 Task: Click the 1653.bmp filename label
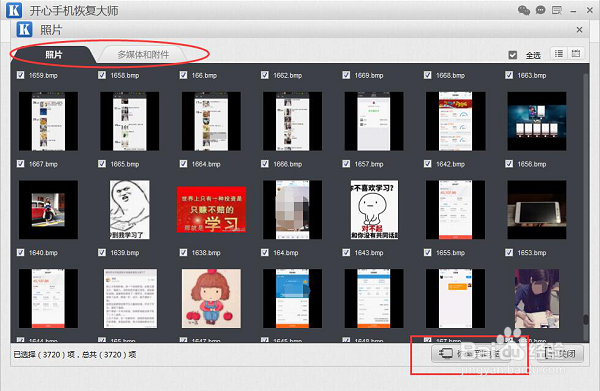coord(532,253)
